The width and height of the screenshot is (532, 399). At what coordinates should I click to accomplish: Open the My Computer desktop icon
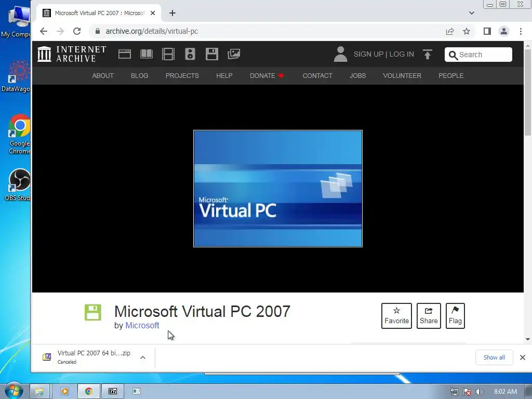[16, 22]
